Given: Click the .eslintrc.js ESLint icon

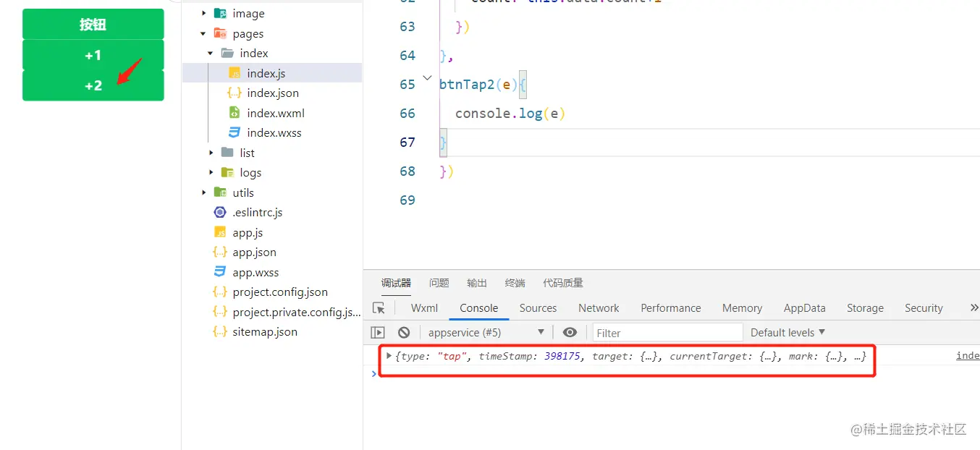Looking at the screenshot, I should (220, 212).
